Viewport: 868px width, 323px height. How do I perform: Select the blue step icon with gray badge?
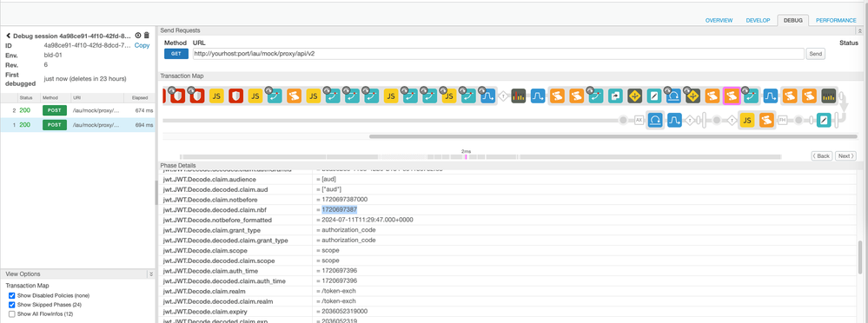coord(487,96)
